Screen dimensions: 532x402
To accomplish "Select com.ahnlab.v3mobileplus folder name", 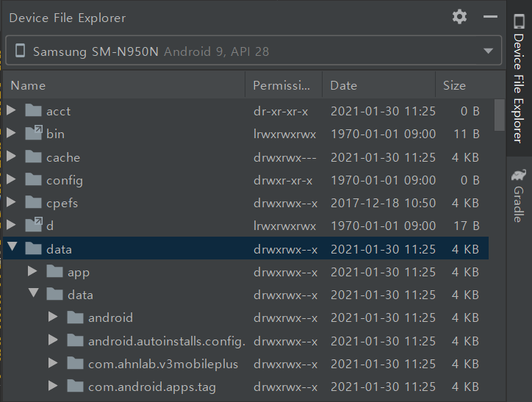I will (163, 364).
